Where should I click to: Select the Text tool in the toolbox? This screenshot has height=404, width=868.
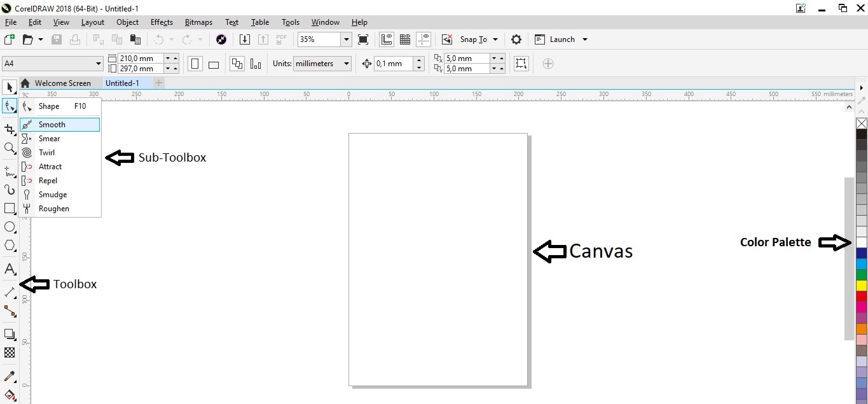pos(10,269)
